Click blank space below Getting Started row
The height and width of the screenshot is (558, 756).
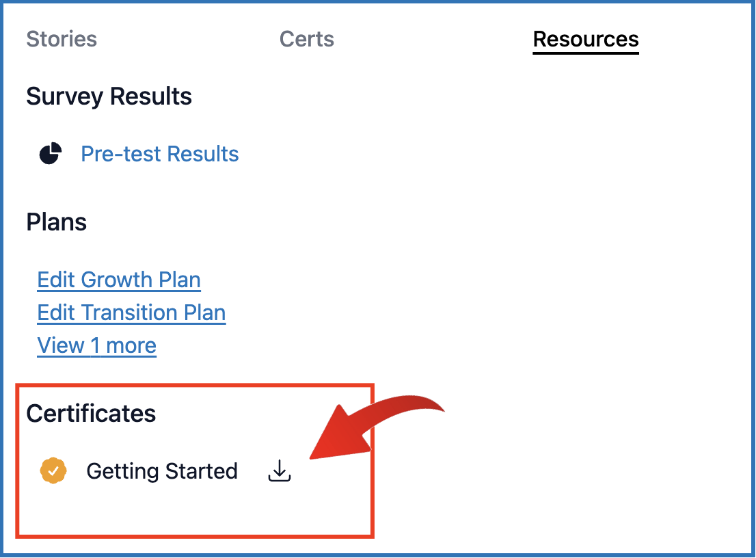click(171, 509)
